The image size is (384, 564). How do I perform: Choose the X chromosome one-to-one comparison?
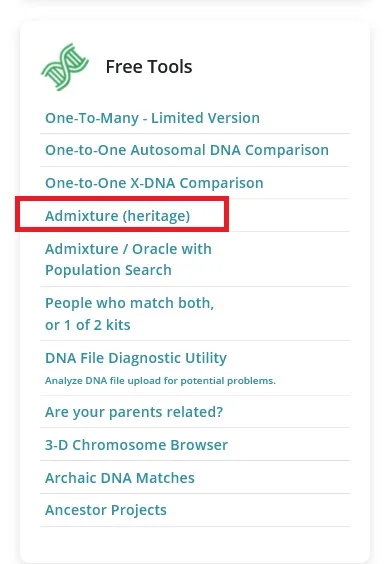[x=154, y=183]
